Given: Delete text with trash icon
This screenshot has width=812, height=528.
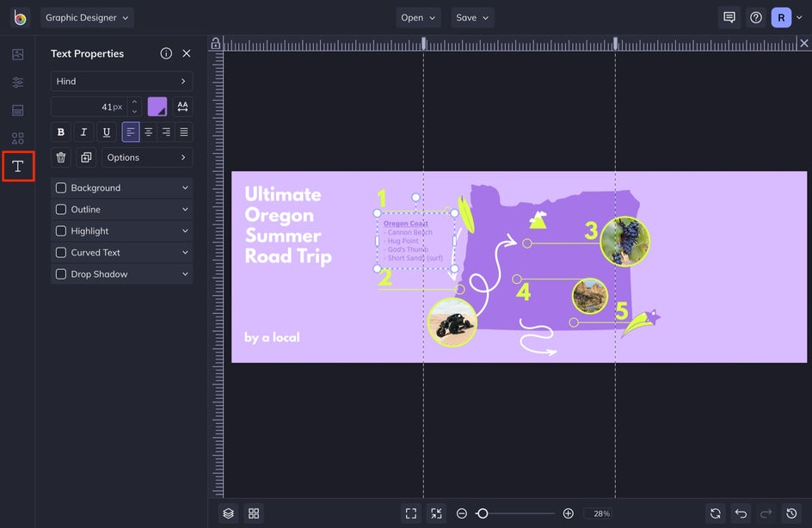Looking at the screenshot, I should (x=61, y=157).
